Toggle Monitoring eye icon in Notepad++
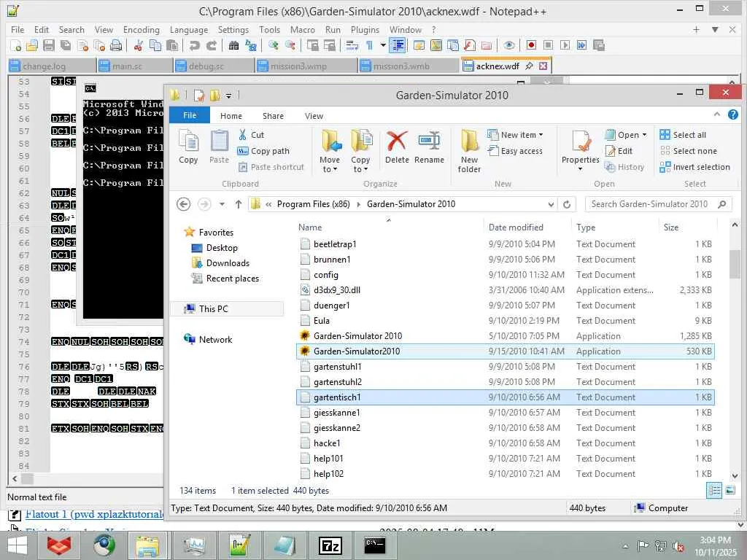747x560 pixels. tap(508, 45)
